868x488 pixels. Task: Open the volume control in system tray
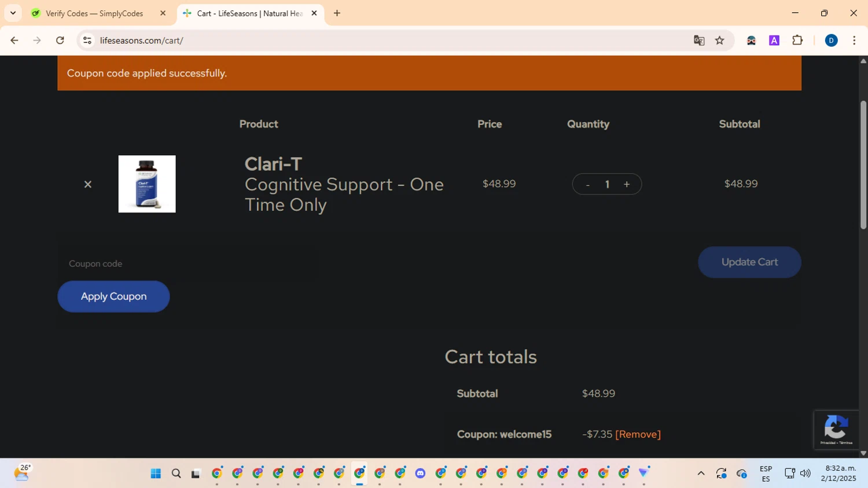(x=805, y=474)
